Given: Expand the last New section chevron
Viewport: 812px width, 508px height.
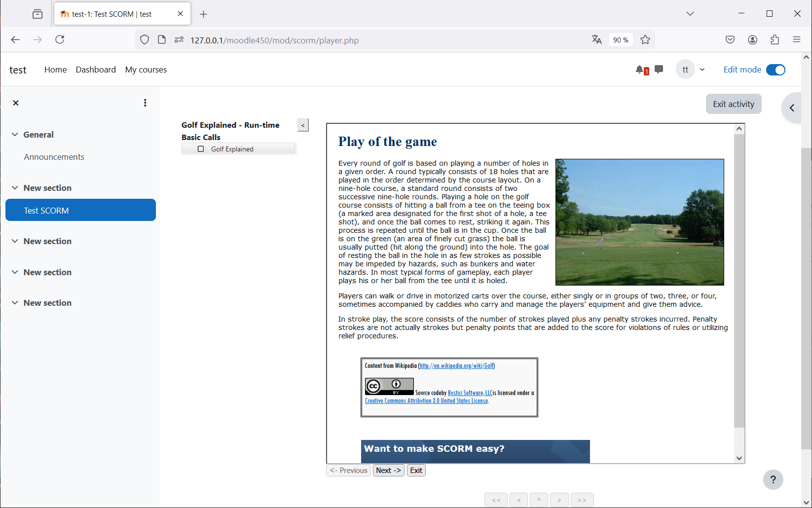Looking at the screenshot, I should click(x=15, y=302).
